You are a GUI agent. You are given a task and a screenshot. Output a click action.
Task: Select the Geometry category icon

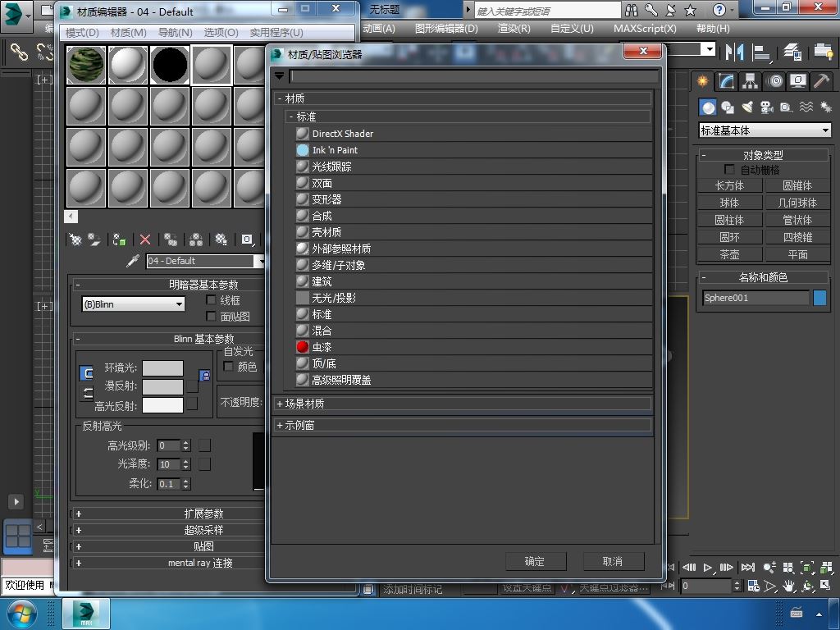point(708,107)
